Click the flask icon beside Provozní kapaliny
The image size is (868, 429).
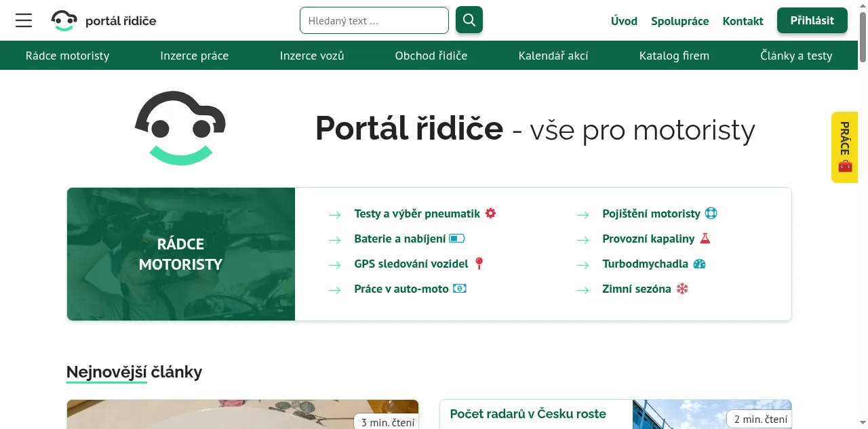tap(705, 239)
